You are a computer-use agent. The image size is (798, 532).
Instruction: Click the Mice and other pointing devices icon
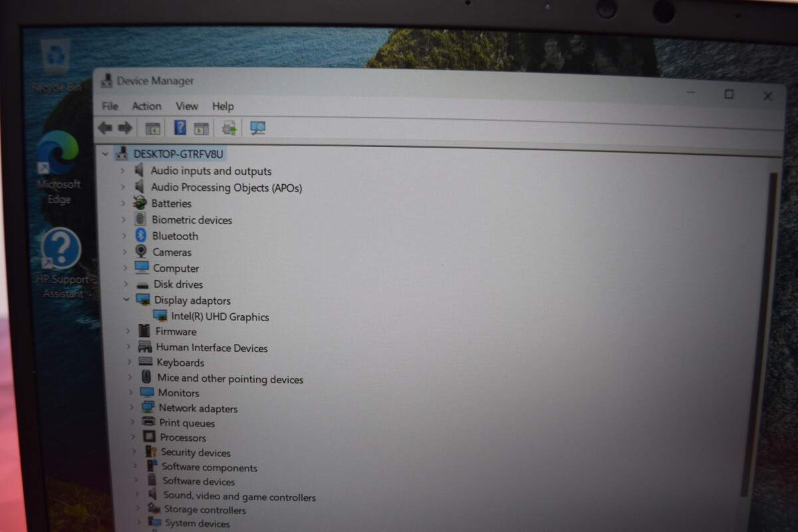point(146,377)
